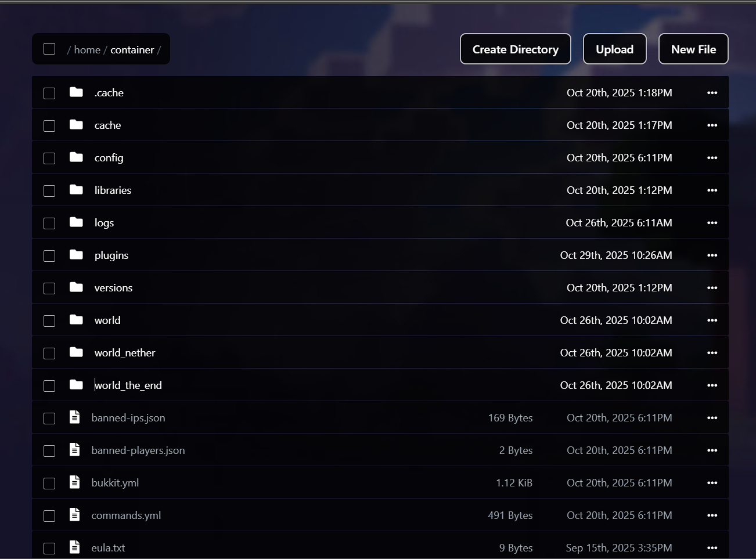Open the libraries folder by its name
The height and width of the screenshot is (559, 756).
pos(113,190)
